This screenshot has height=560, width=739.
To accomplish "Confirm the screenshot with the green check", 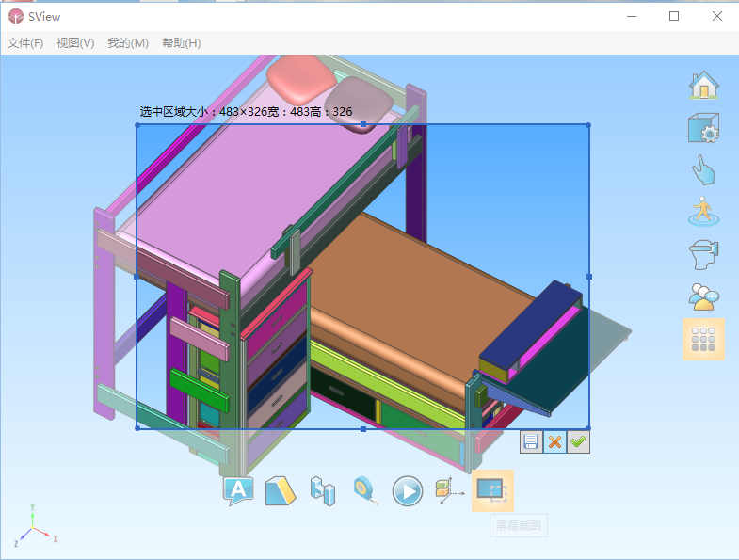I will point(578,442).
